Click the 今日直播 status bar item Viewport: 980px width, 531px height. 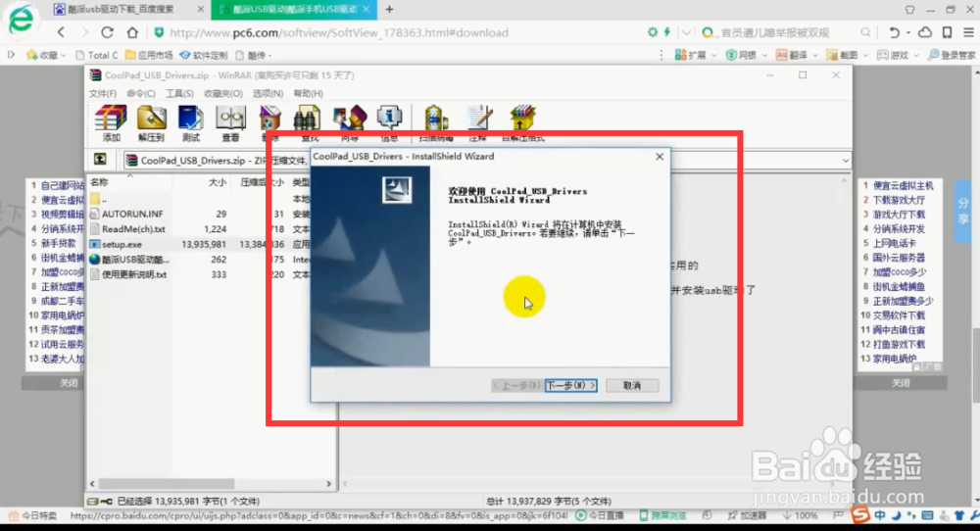tap(600, 515)
